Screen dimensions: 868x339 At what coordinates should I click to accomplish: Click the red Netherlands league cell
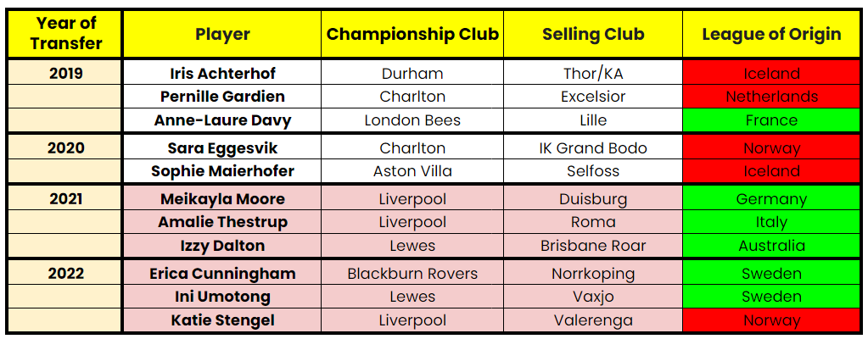pyautogui.click(x=771, y=97)
